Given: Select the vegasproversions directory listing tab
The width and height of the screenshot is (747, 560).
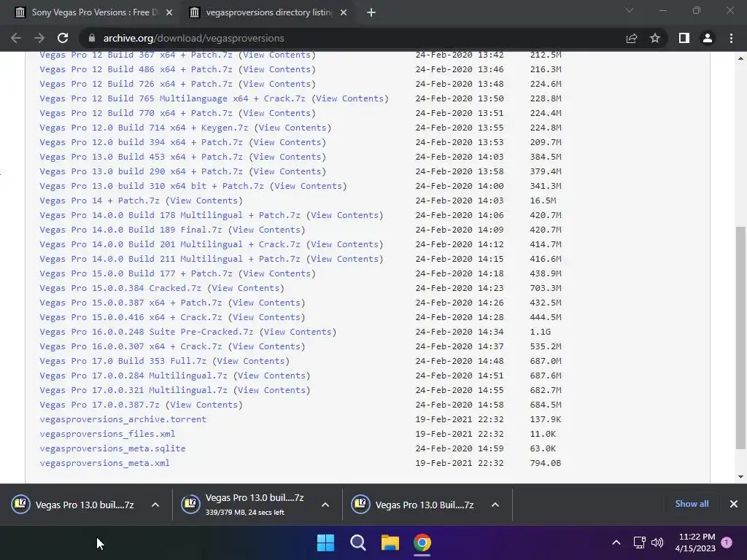Looking at the screenshot, I should coord(269,12).
